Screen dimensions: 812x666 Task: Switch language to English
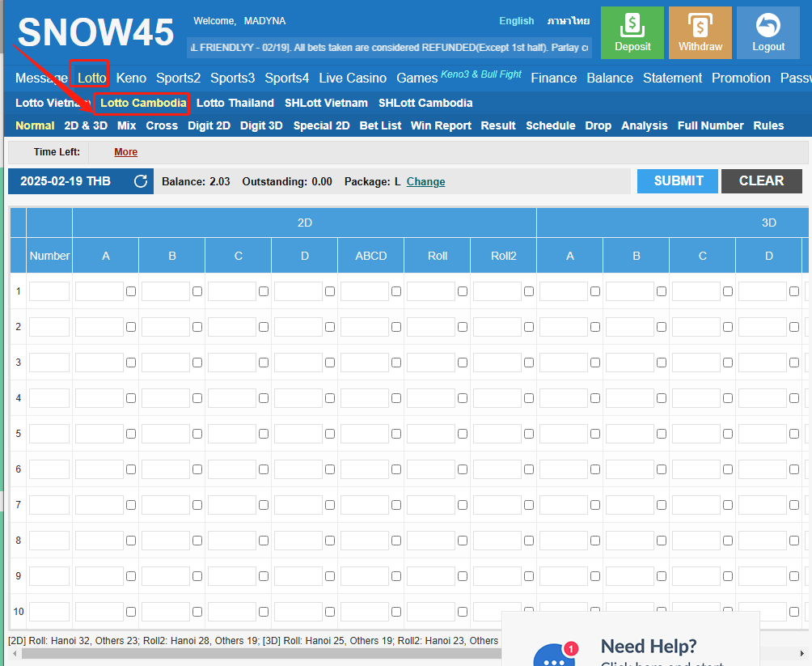click(x=516, y=21)
